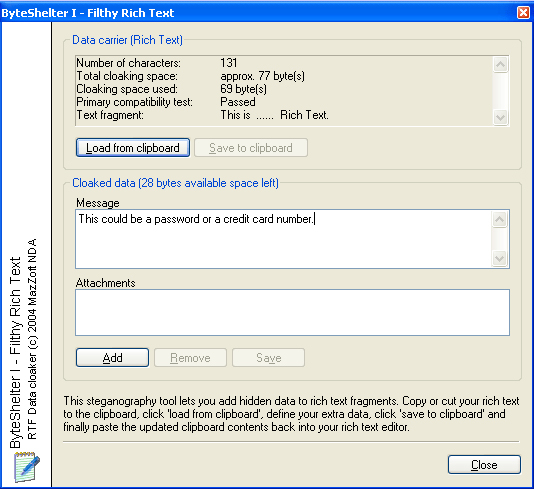The image size is (534, 489).
Task: Click the window title bar text
Action: pyautogui.click(x=88, y=13)
